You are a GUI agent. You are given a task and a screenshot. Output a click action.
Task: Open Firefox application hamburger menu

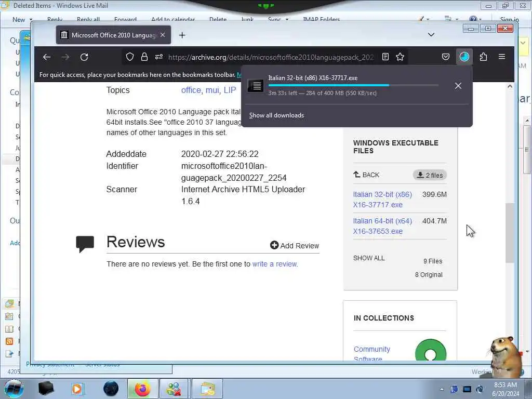pyautogui.click(x=502, y=57)
